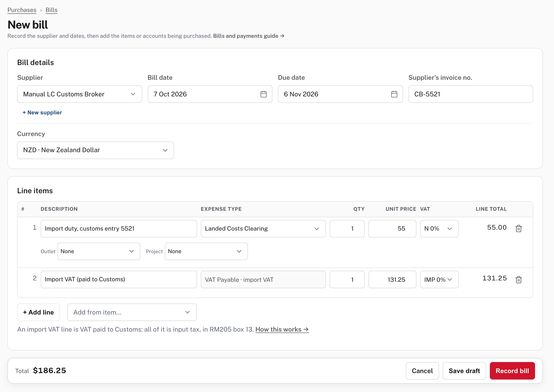The height and width of the screenshot is (392, 554).
Task: Delete the Import duty line item
Action: click(x=518, y=228)
